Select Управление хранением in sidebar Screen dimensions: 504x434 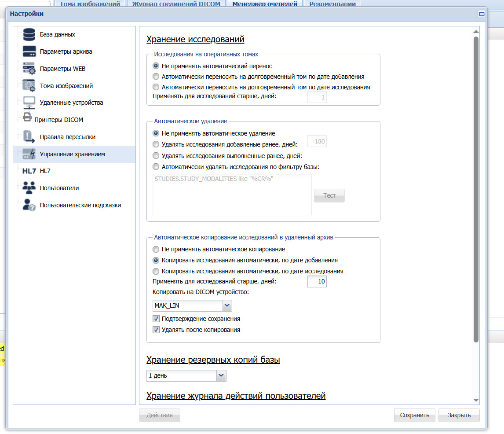click(74, 154)
